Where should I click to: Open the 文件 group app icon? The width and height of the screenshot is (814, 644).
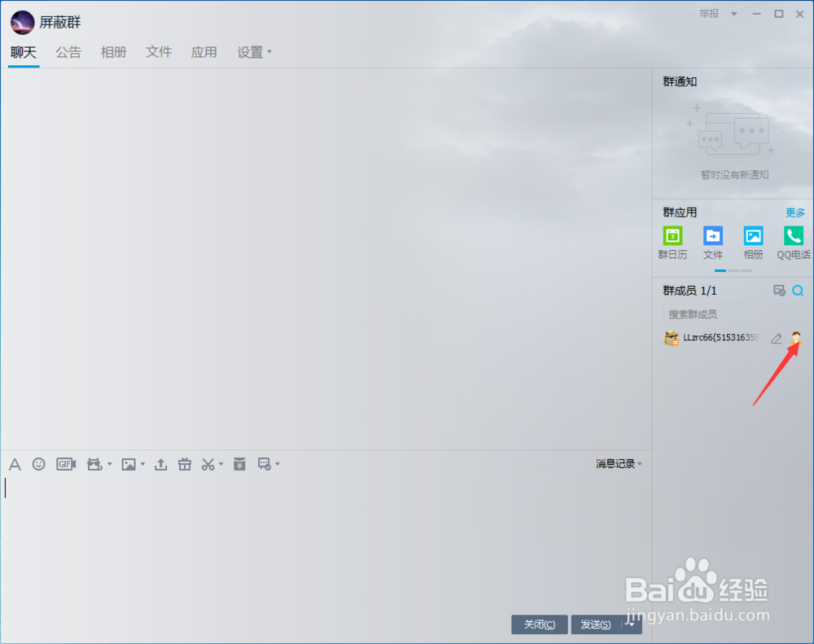[x=713, y=243]
